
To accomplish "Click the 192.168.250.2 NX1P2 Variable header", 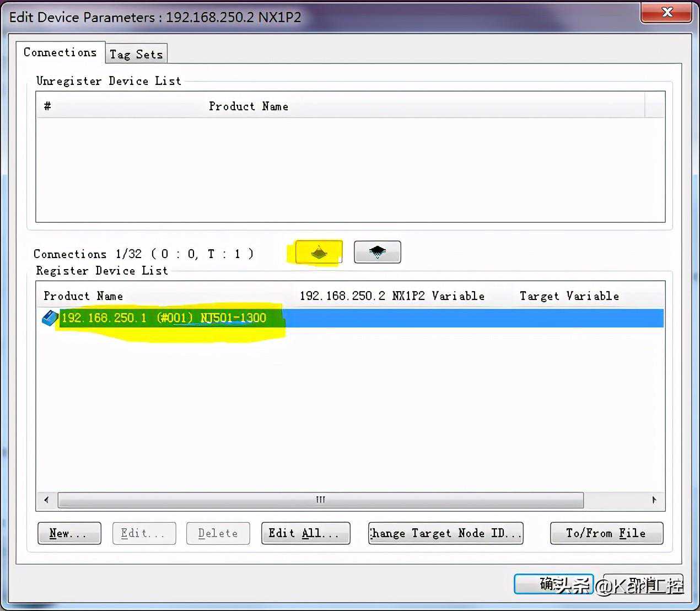I will 392,296.
